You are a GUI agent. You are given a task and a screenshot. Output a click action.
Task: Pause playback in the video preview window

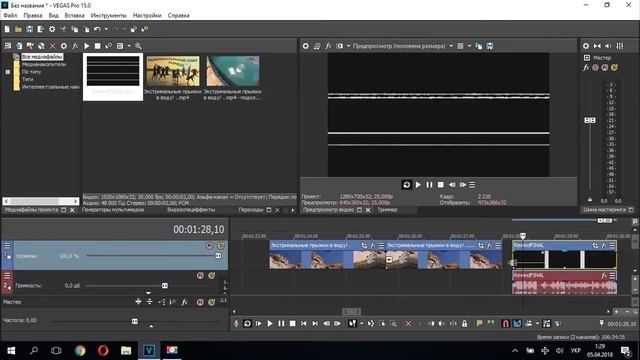tap(429, 185)
